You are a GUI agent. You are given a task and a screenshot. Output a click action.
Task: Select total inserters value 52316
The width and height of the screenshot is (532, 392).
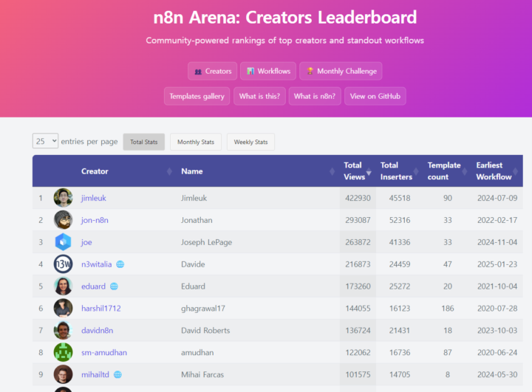399,220
